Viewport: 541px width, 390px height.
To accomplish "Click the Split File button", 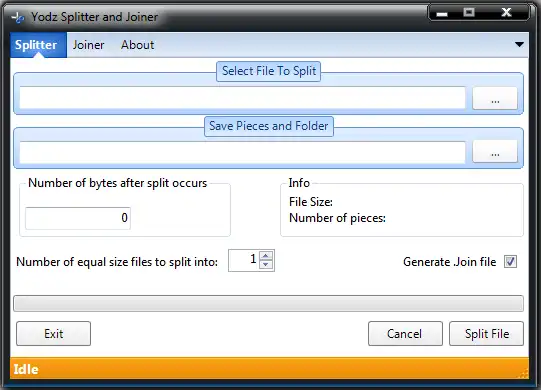I will click(486, 333).
